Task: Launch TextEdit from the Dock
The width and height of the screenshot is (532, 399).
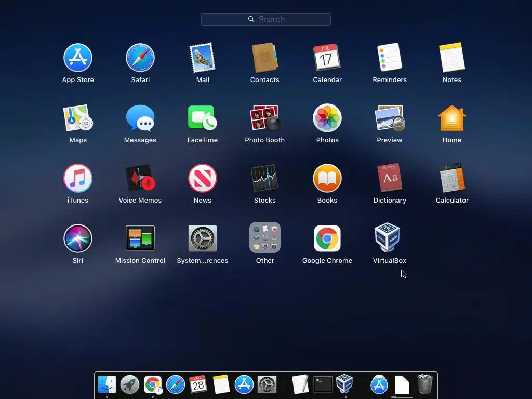Action: click(300, 384)
